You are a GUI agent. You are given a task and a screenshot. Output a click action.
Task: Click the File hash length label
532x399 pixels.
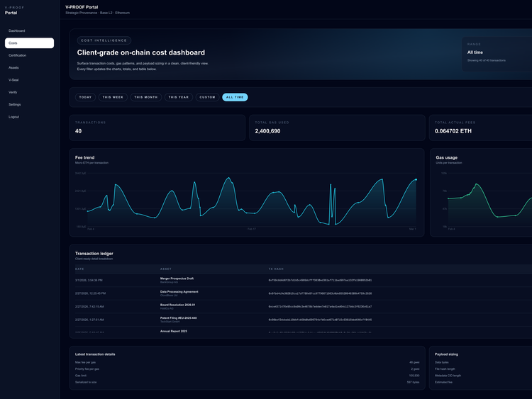click(445, 369)
